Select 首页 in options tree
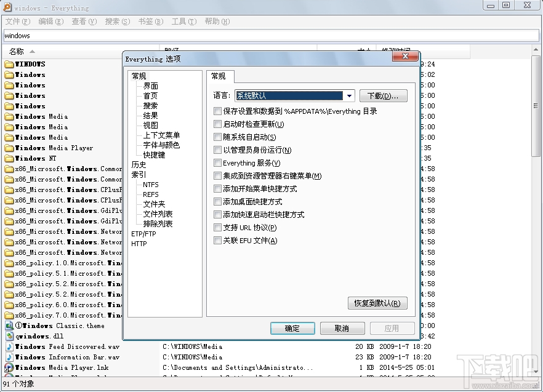Image resolution: width=543 pixels, height=392 pixels. pyautogui.click(x=151, y=96)
